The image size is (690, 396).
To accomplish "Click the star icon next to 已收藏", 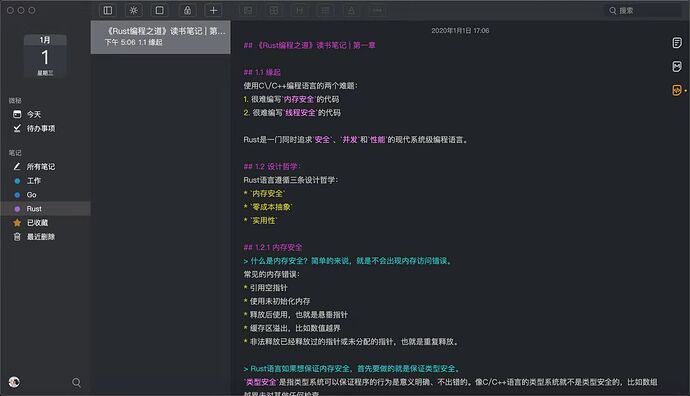I will (17, 223).
